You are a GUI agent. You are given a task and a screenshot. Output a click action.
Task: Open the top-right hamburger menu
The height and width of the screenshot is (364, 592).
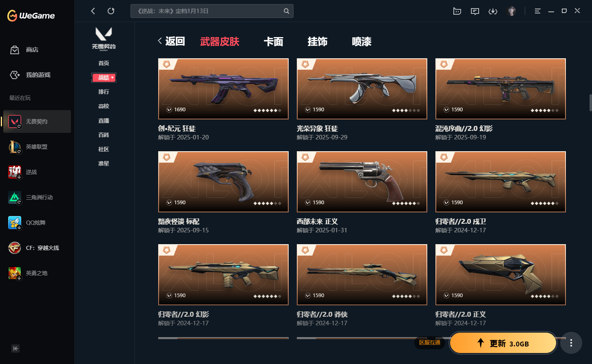coord(537,11)
